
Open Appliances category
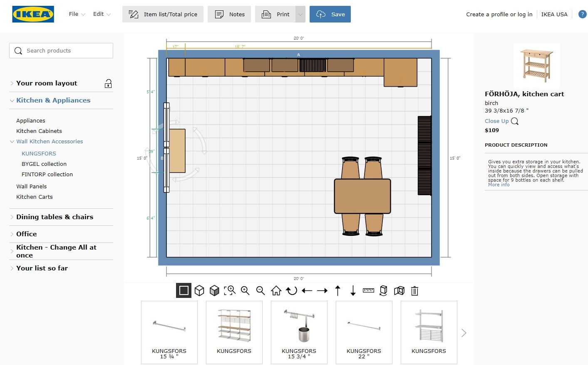coord(31,120)
